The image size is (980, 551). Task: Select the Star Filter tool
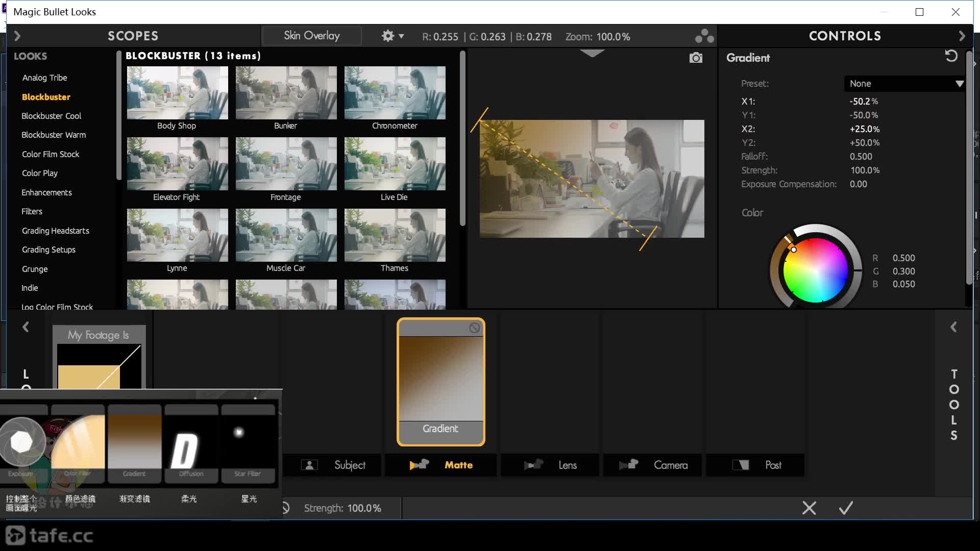[x=246, y=442]
